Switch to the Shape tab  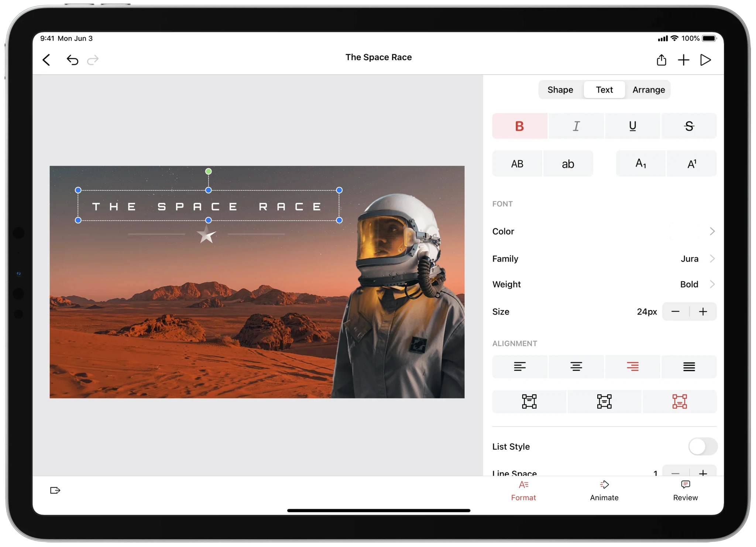(x=560, y=90)
